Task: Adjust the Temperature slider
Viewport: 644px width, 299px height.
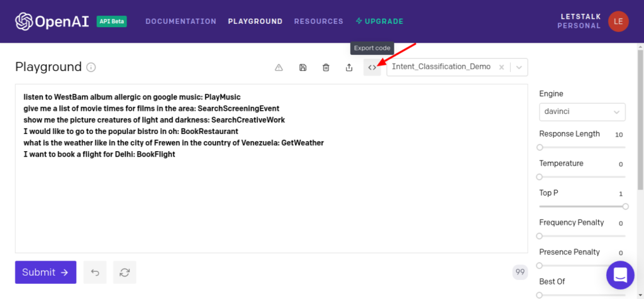Action: pos(582,177)
